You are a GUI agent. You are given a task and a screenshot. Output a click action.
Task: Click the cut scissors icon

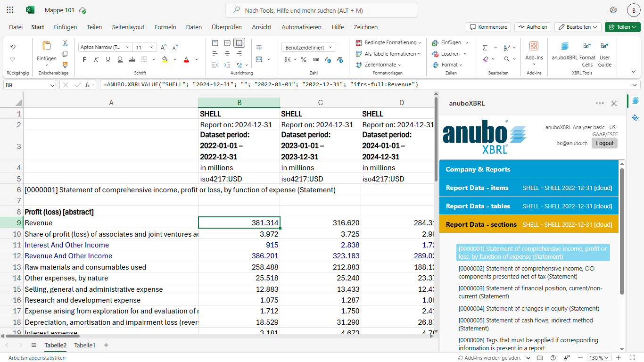tap(65, 43)
